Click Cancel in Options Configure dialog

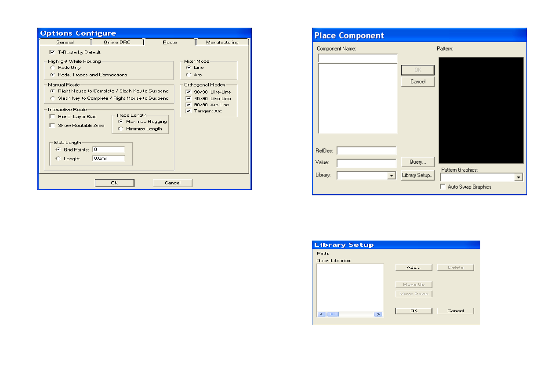pos(173,183)
